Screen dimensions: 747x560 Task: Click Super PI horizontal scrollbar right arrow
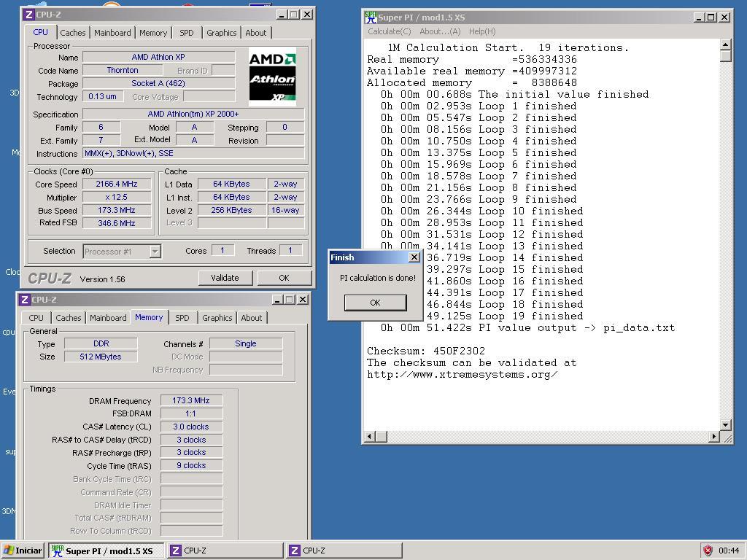713,436
